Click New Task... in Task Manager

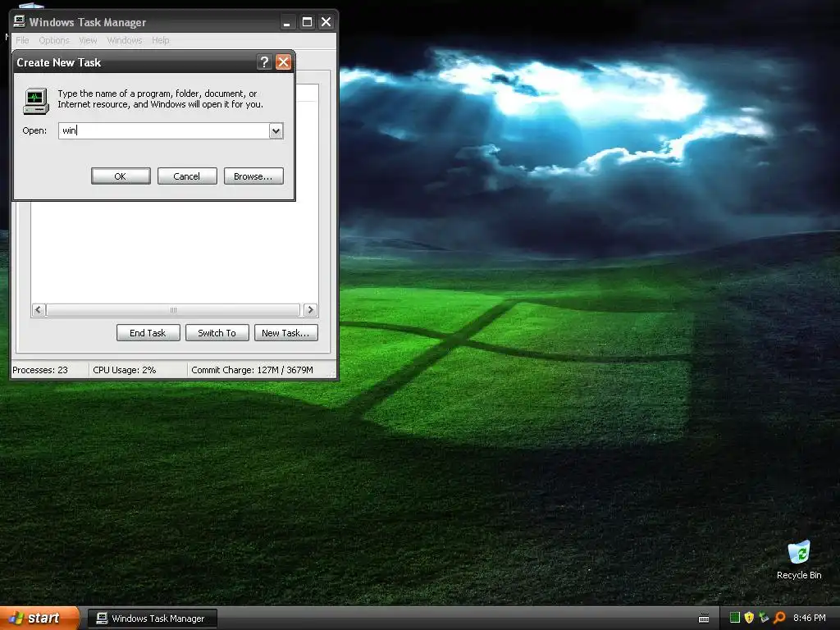click(286, 333)
